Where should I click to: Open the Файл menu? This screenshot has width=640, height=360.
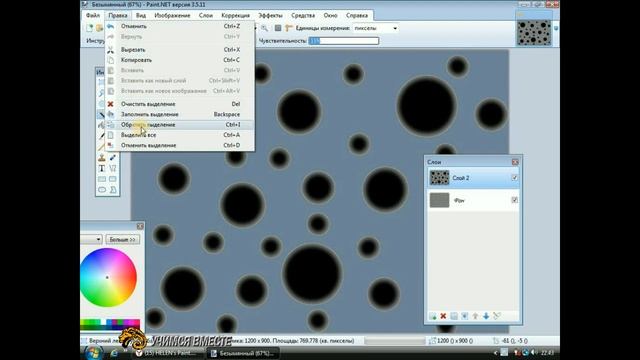point(93,15)
